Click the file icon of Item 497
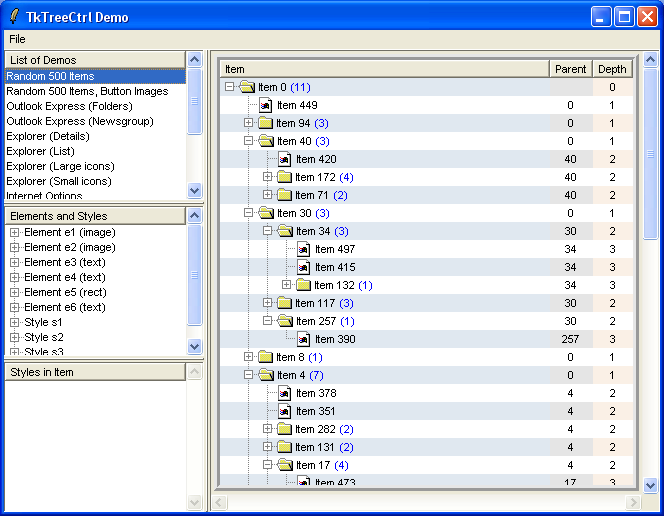664x516 pixels. [x=304, y=249]
